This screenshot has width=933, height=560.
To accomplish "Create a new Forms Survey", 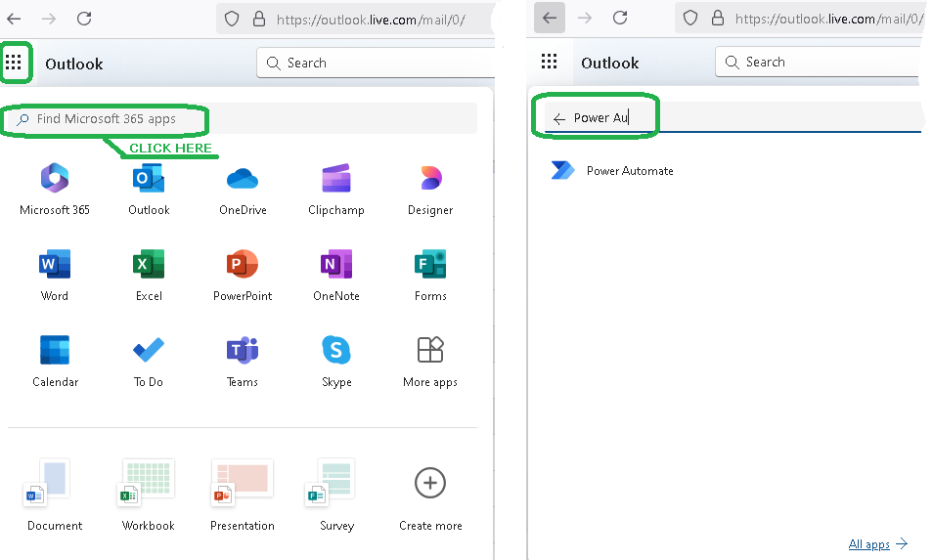I will [x=336, y=495].
